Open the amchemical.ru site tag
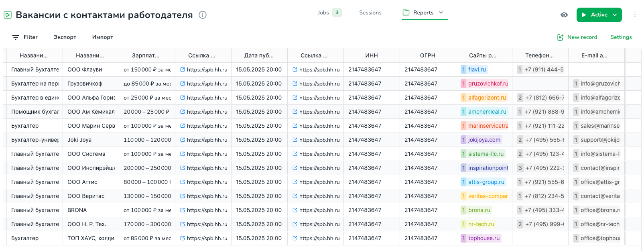644x251 pixels. (x=484, y=112)
